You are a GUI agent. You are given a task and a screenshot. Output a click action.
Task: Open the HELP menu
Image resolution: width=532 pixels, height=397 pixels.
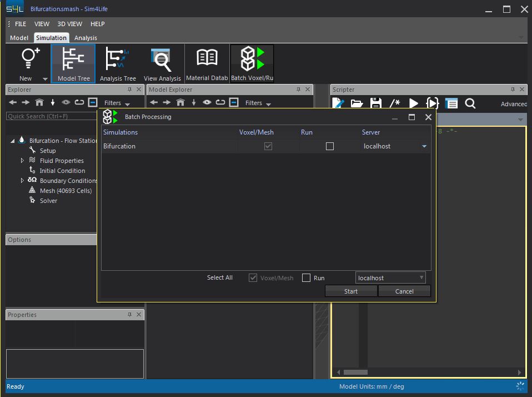pyautogui.click(x=97, y=24)
